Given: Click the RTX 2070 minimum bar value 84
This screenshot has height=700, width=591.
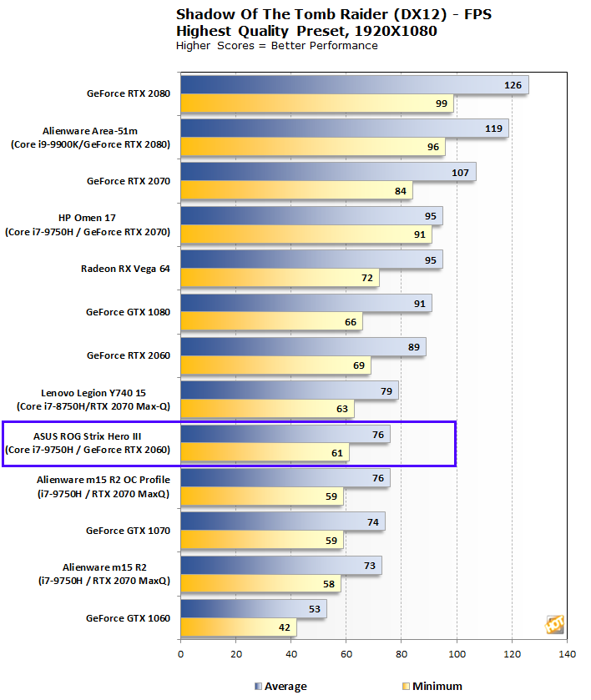Looking at the screenshot, I should tap(400, 191).
